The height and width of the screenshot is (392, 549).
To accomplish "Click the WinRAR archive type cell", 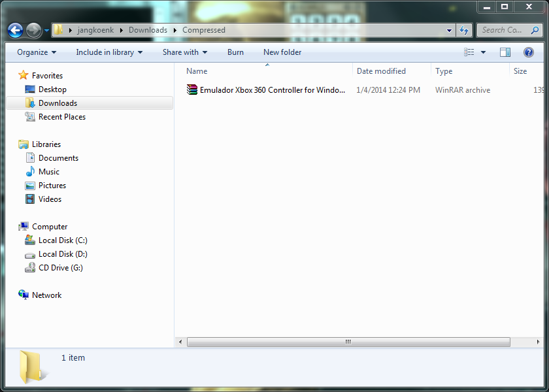I will [x=463, y=90].
